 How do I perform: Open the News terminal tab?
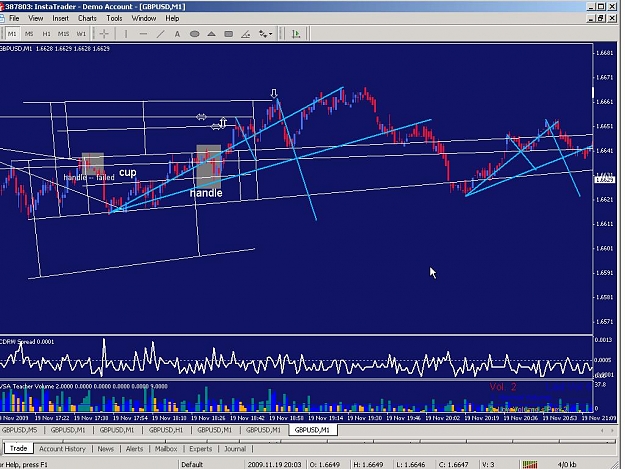(106, 449)
